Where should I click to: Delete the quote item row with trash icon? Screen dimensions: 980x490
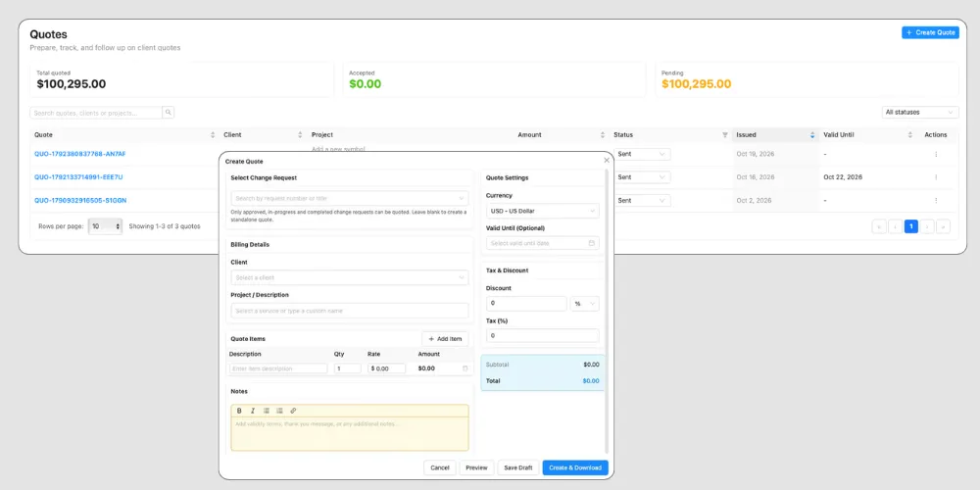point(465,368)
